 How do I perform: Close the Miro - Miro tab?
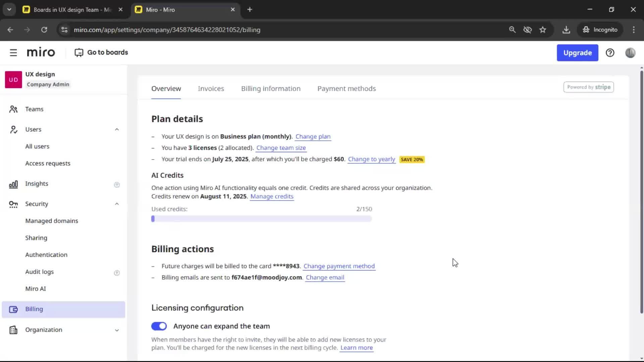click(233, 10)
